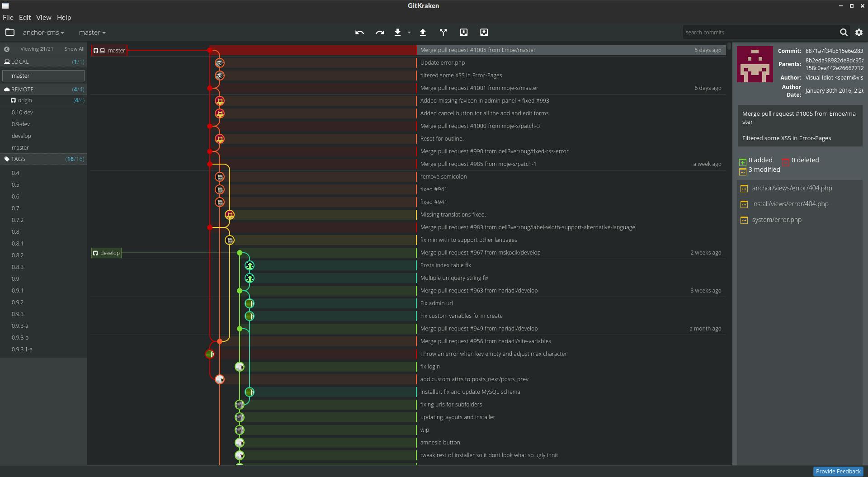868x477 pixels.
Task: Open the Help menu
Action: click(64, 17)
